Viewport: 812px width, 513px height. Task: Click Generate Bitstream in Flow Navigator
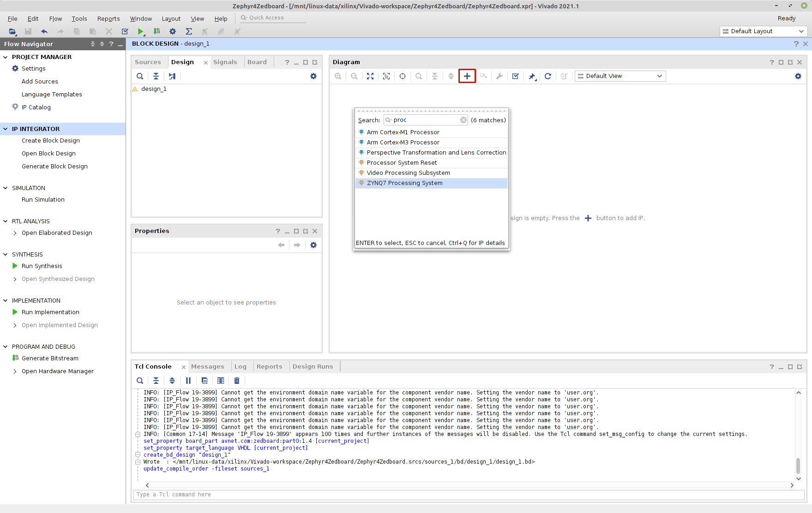click(x=50, y=358)
